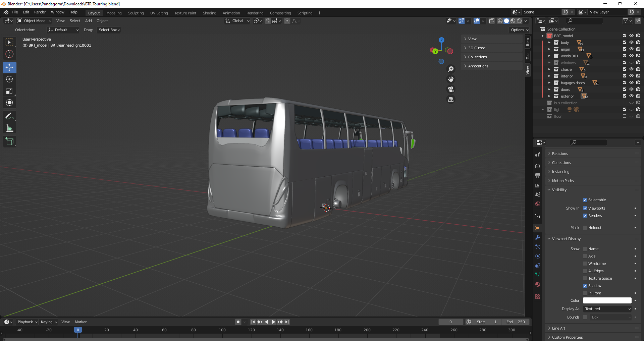This screenshot has height=341, width=644.
Task: Select the Rotate tool in the toolbar
Action: [x=9, y=79]
